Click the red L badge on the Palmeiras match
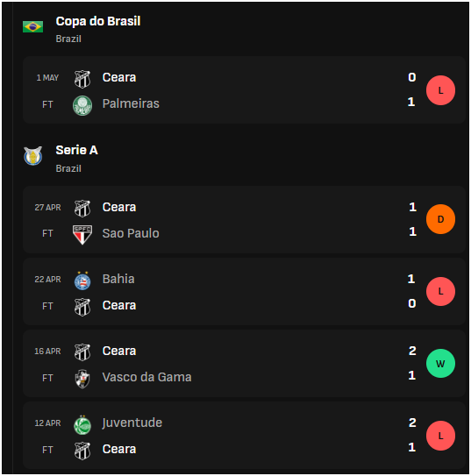471x476 pixels. 440,90
